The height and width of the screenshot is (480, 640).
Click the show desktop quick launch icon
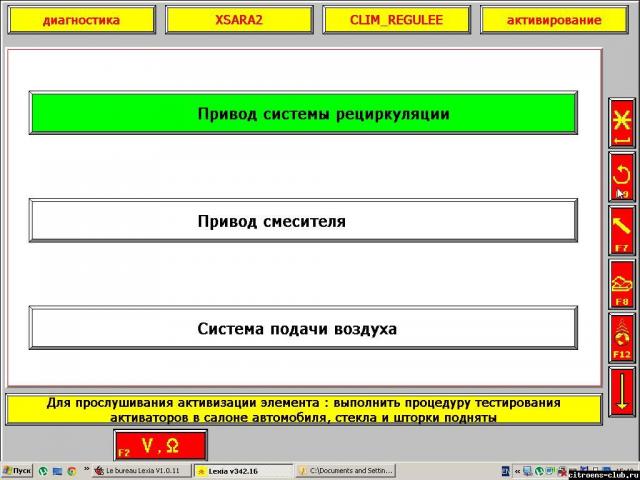(58, 471)
